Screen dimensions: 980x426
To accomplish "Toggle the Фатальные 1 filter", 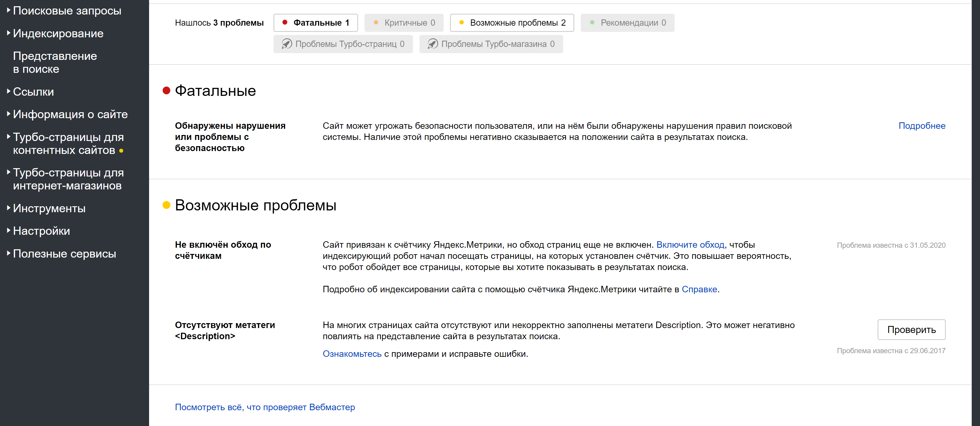I will pyautogui.click(x=315, y=23).
